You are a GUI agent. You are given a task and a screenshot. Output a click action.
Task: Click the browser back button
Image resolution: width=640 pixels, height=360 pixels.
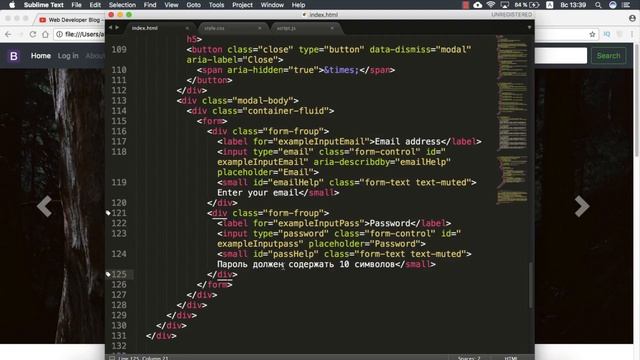pos(8,34)
